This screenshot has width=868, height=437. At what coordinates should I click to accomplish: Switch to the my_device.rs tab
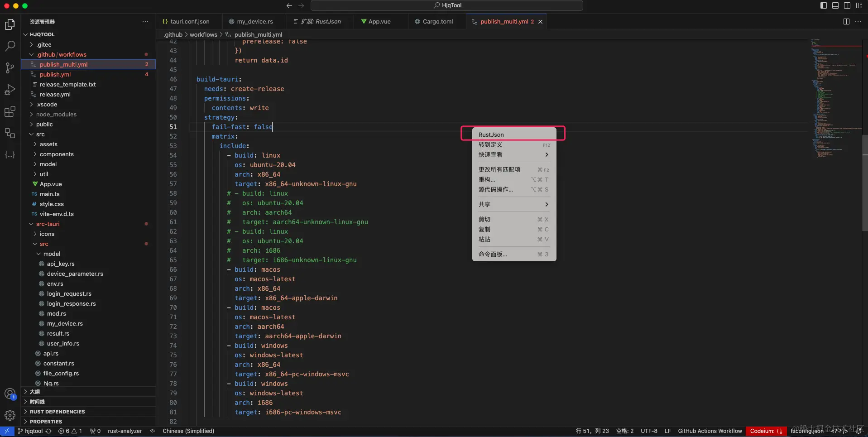pyautogui.click(x=255, y=22)
